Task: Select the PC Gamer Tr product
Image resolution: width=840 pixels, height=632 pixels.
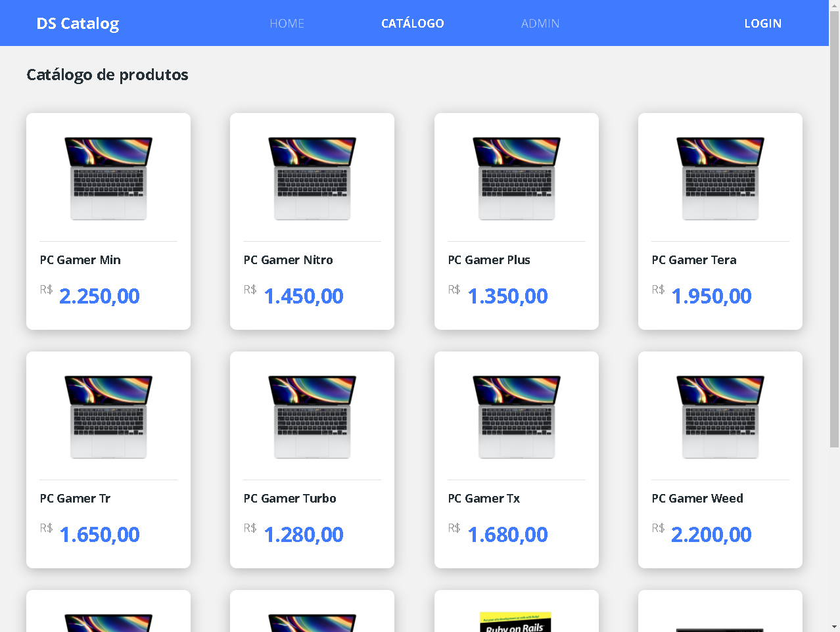Action: point(75,498)
